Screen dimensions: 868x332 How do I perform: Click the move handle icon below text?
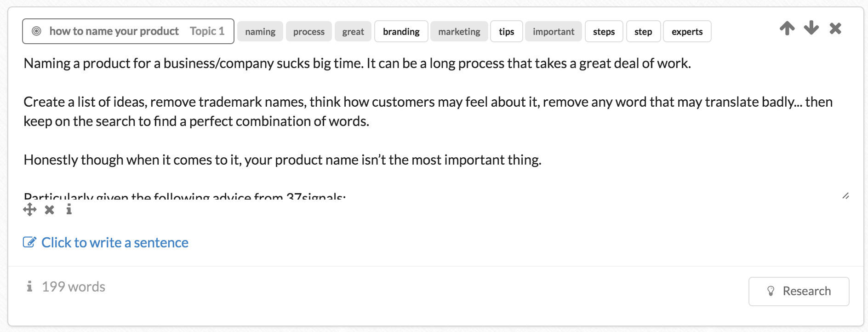pyautogui.click(x=30, y=210)
